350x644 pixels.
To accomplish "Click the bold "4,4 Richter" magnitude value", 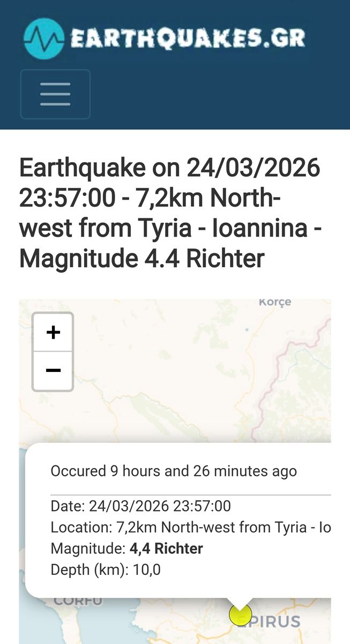I will tap(166, 548).
